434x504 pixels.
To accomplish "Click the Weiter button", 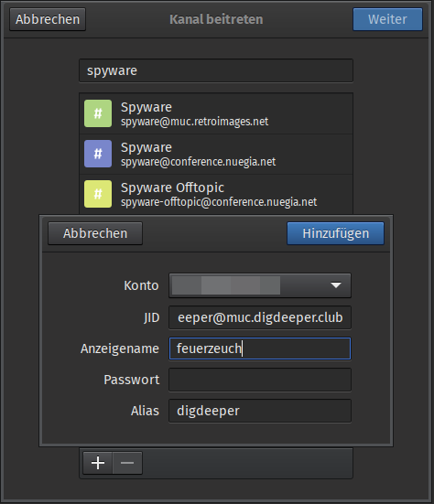I will point(387,19).
